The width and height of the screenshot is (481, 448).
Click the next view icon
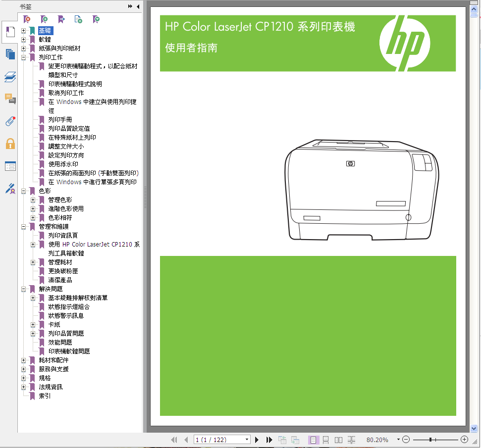pos(295,440)
